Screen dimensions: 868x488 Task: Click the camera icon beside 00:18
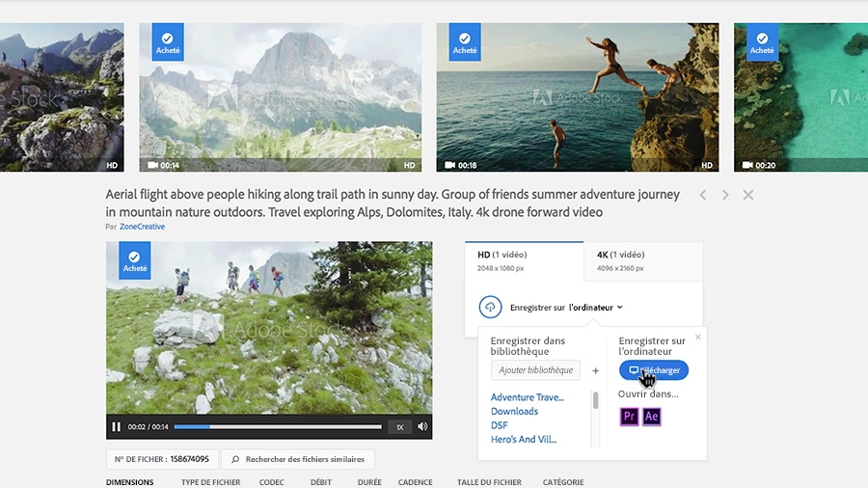point(450,165)
